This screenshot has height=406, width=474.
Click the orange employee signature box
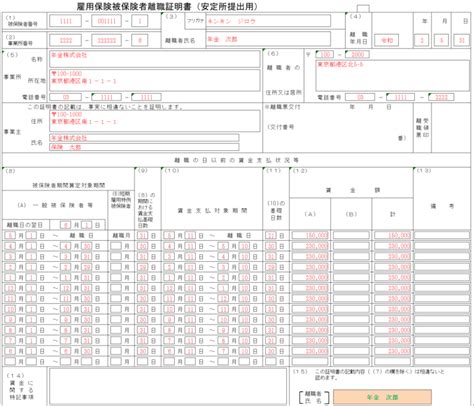point(382,397)
